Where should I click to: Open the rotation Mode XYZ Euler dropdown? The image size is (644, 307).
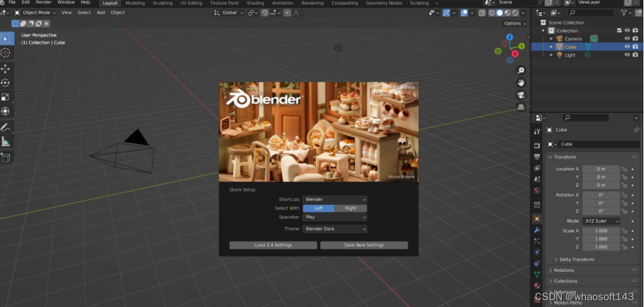pos(601,221)
